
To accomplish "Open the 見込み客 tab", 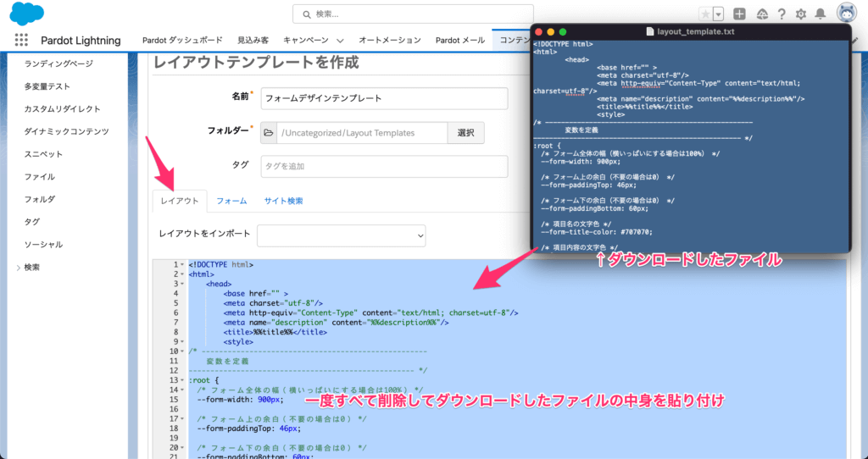I will (x=253, y=40).
